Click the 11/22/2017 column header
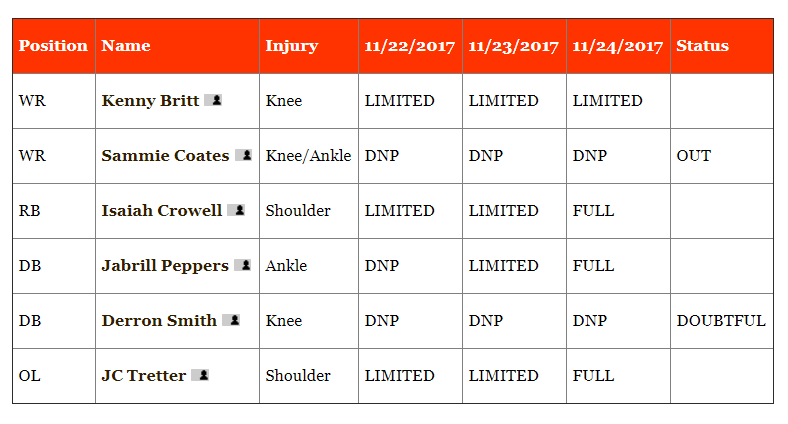788x424 pixels. pos(410,46)
